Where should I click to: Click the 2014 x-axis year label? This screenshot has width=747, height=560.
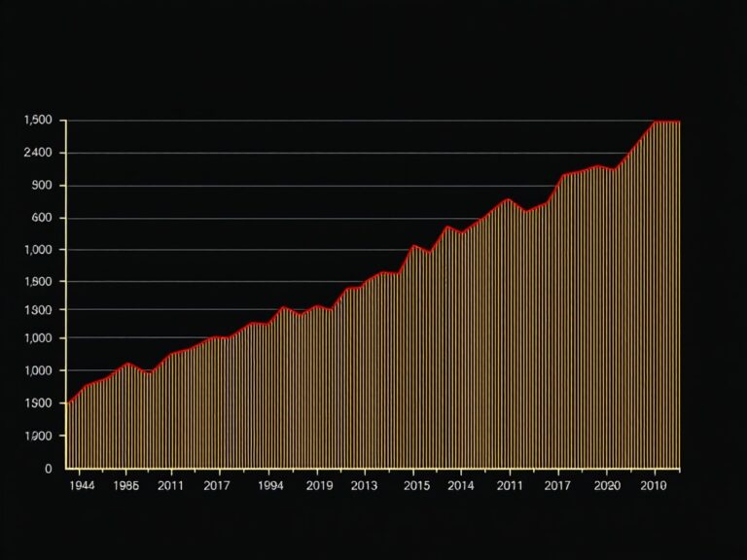tap(461, 485)
